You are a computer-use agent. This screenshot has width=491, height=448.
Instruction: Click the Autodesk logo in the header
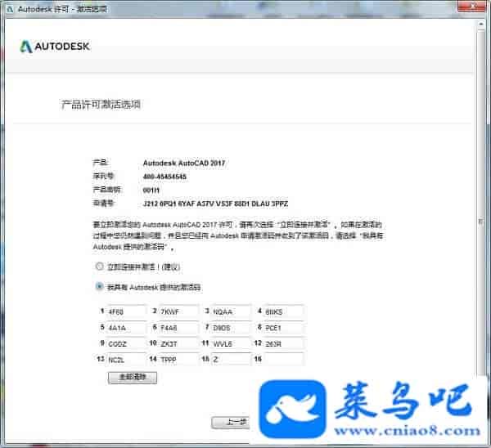coord(55,47)
